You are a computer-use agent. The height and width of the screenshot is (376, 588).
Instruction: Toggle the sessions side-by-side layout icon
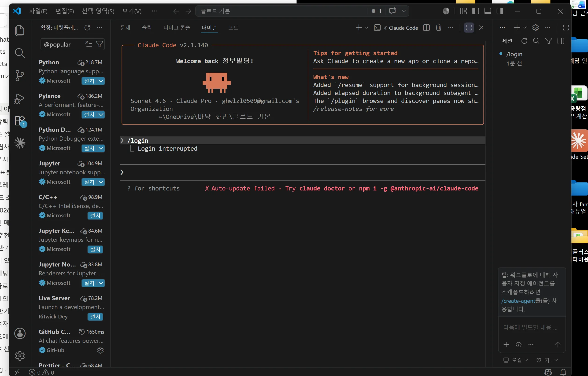coord(561,41)
